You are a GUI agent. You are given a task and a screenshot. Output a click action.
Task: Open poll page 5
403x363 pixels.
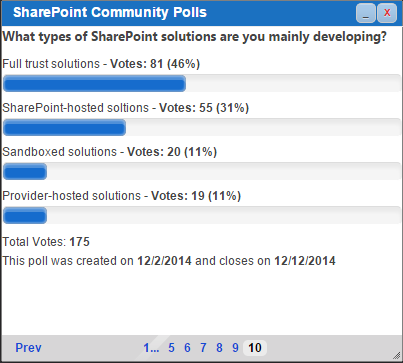(x=171, y=348)
